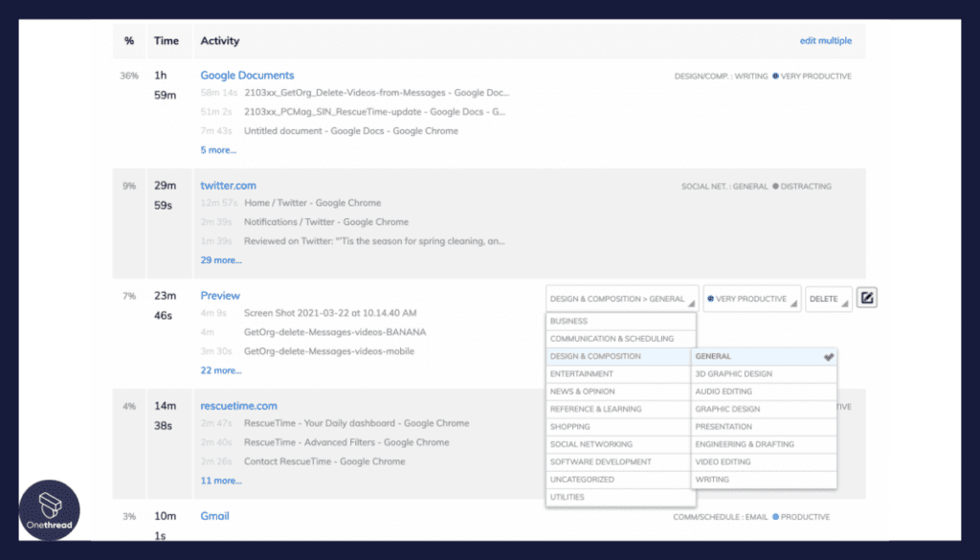Click the % column header
980x560 pixels.
coord(129,40)
